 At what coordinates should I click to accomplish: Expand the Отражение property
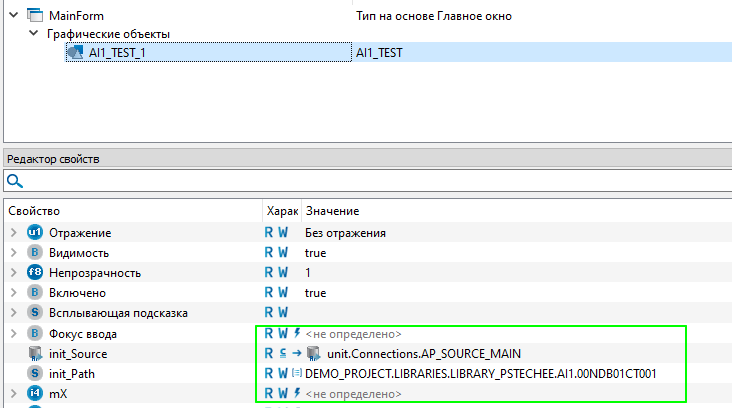pos(13,233)
